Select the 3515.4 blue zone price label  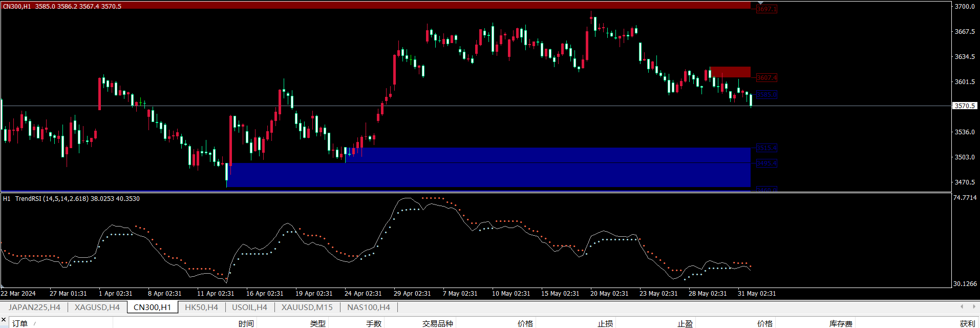[766, 148]
